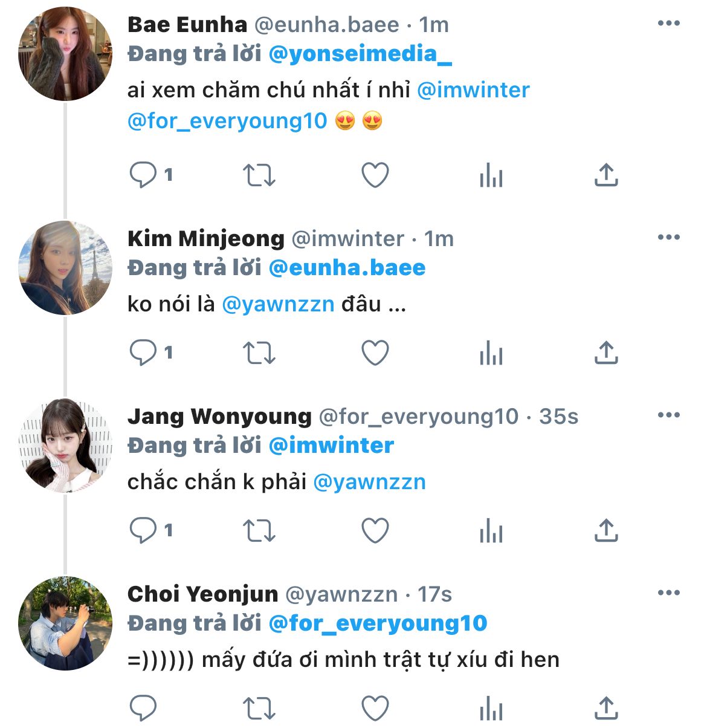This screenshot has width=707, height=728.
Task: View analytics on Bae Eunha's tweet
Action: (491, 175)
